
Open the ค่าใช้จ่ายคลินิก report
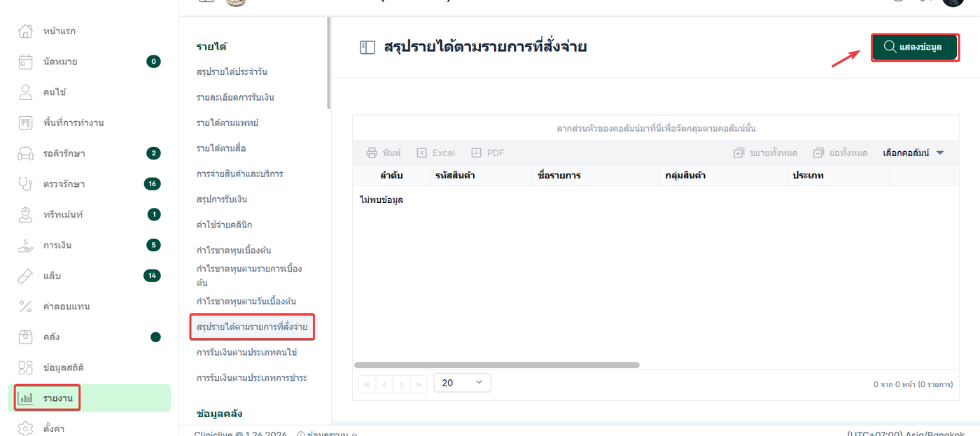(224, 225)
